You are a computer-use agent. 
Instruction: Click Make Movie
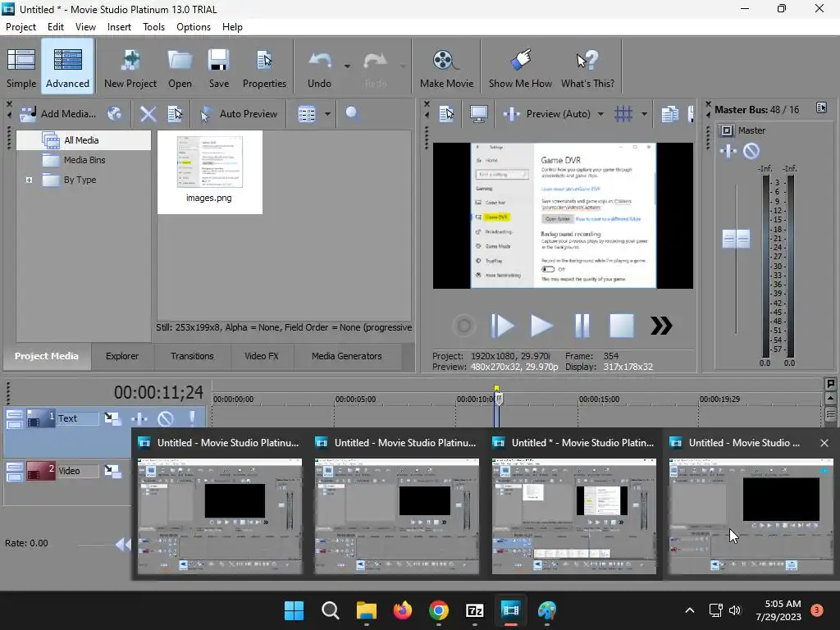[x=446, y=68]
